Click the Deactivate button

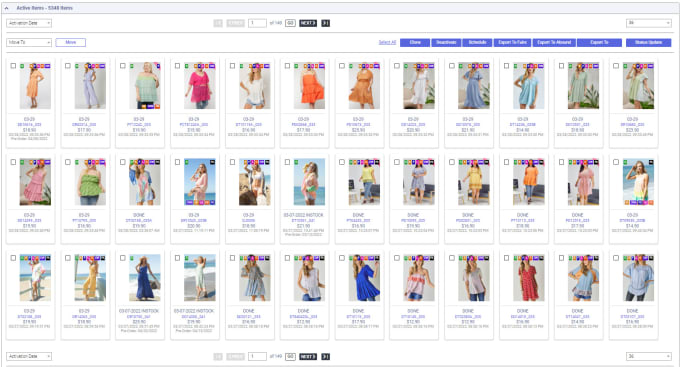click(446, 43)
